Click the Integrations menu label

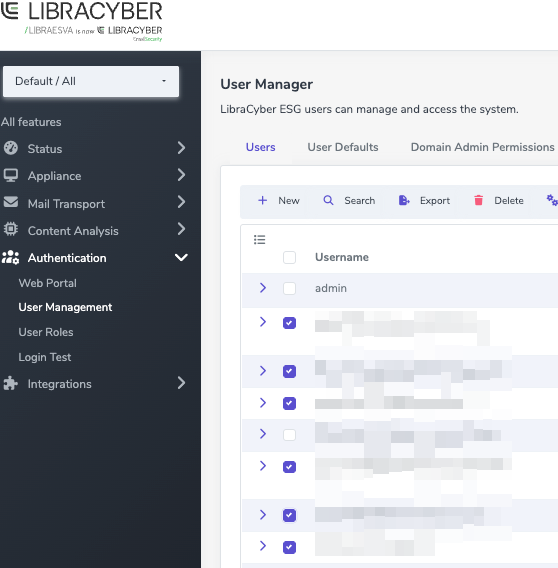[59, 384]
